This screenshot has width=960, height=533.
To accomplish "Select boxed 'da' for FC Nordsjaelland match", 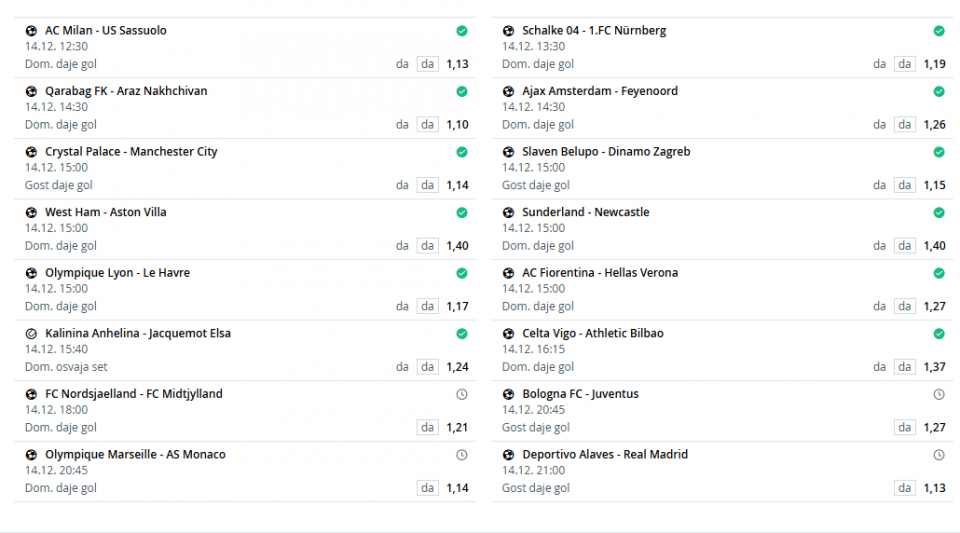I will tap(428, 428).
